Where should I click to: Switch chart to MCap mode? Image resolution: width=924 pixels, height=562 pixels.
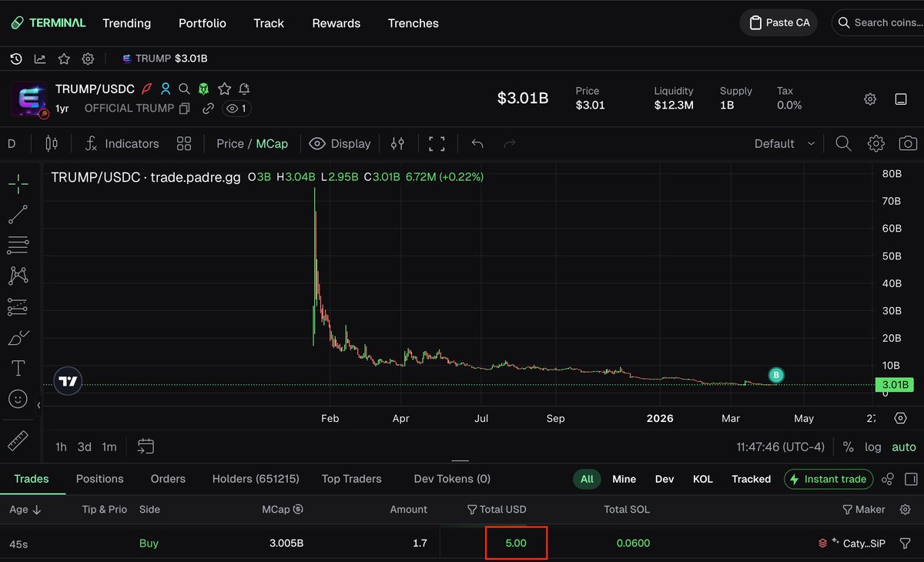point(272,143)
